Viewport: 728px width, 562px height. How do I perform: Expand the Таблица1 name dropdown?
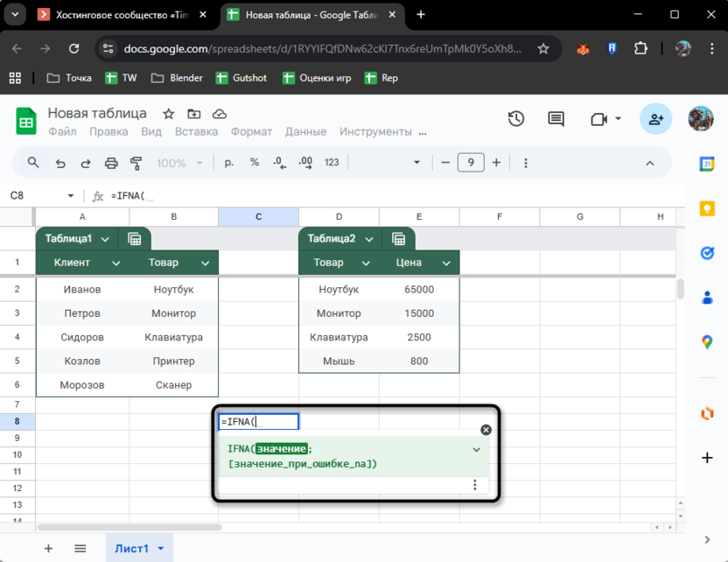[x=106, y=239]
